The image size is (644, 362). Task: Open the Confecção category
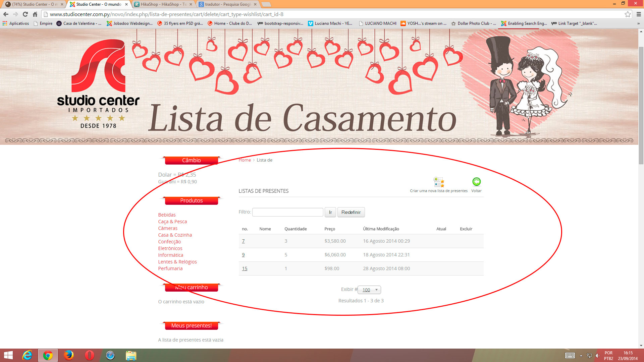tap(169, 242)
